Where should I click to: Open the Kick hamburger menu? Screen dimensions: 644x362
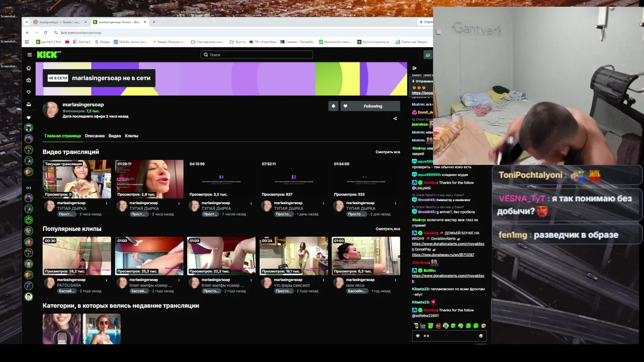[30, 55]
